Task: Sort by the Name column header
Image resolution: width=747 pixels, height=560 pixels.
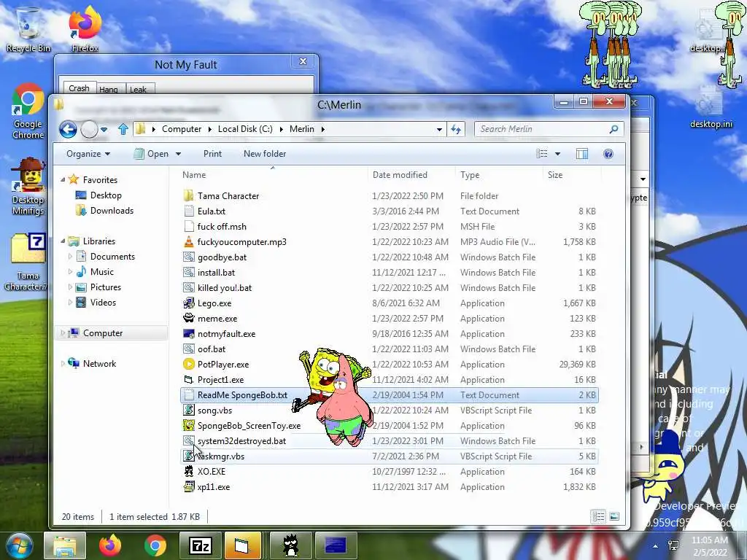Action: coord(274,175)
